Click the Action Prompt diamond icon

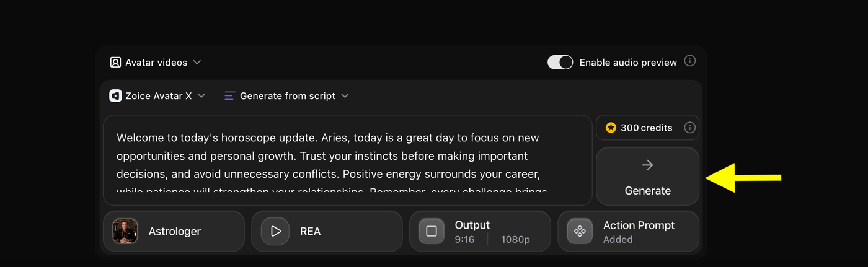(x=580, y=231)
